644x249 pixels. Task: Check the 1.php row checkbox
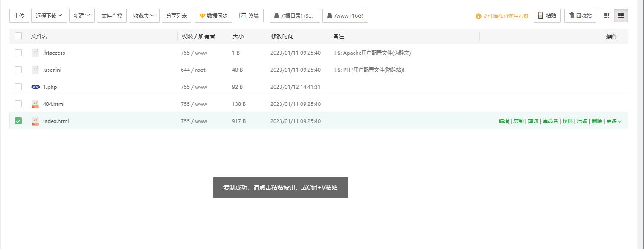18,87
